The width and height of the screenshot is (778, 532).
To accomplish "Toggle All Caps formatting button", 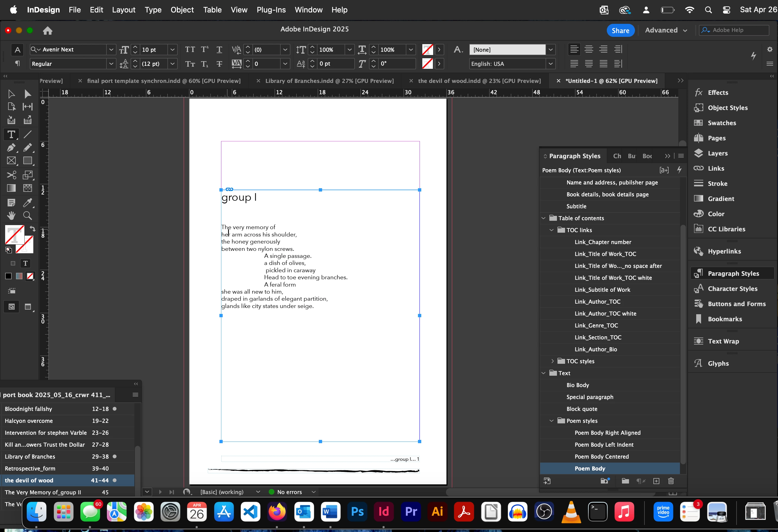I will [190, 50].
